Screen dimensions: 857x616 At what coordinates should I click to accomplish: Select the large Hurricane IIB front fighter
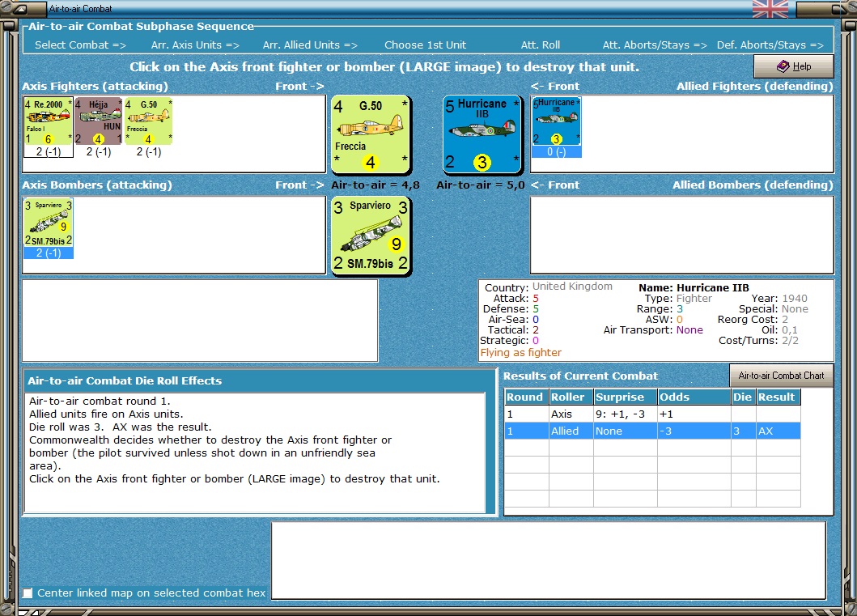482,134
